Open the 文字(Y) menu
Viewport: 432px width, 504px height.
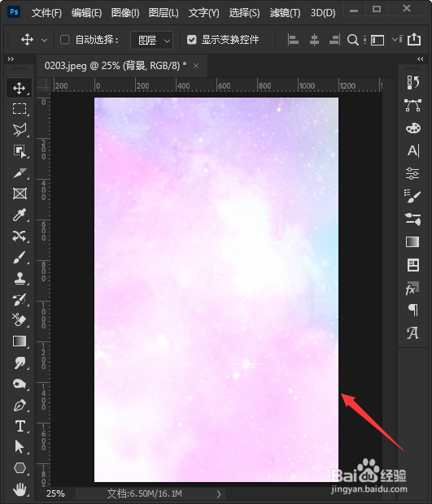tap(204, 13)
